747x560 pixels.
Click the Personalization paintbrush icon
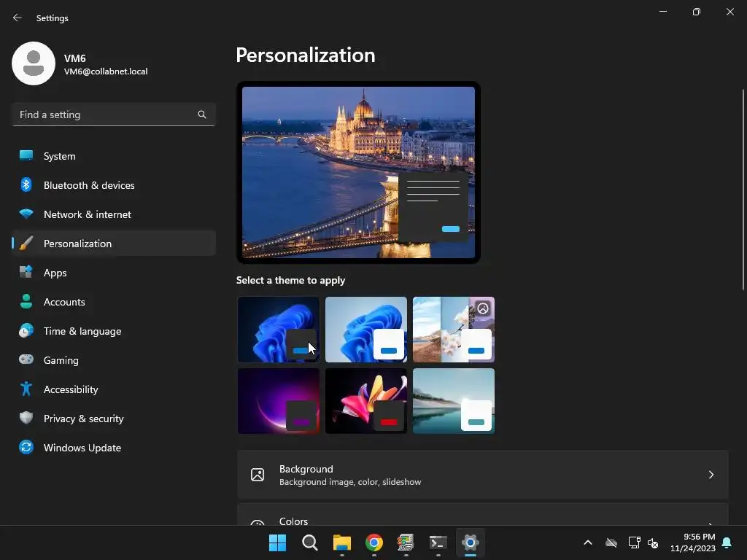point(26,244)
